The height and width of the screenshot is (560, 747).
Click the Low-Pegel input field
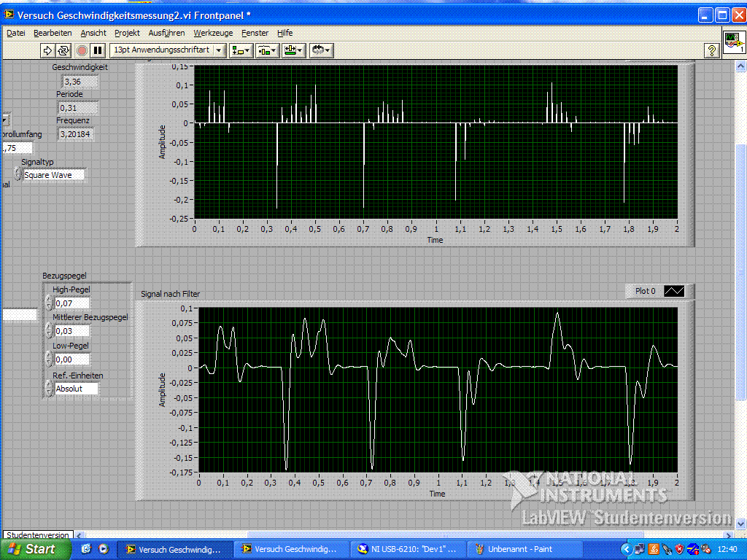72,359
